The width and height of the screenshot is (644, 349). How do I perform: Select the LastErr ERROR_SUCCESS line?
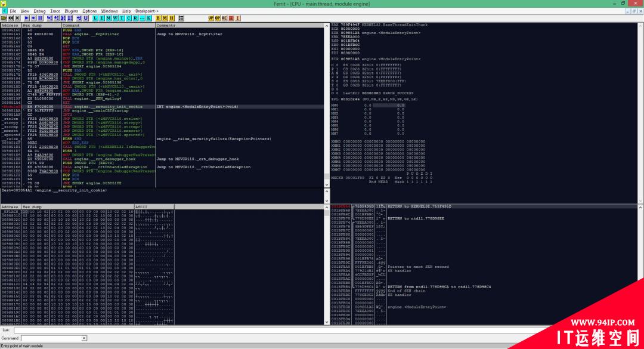coord(373,93)
